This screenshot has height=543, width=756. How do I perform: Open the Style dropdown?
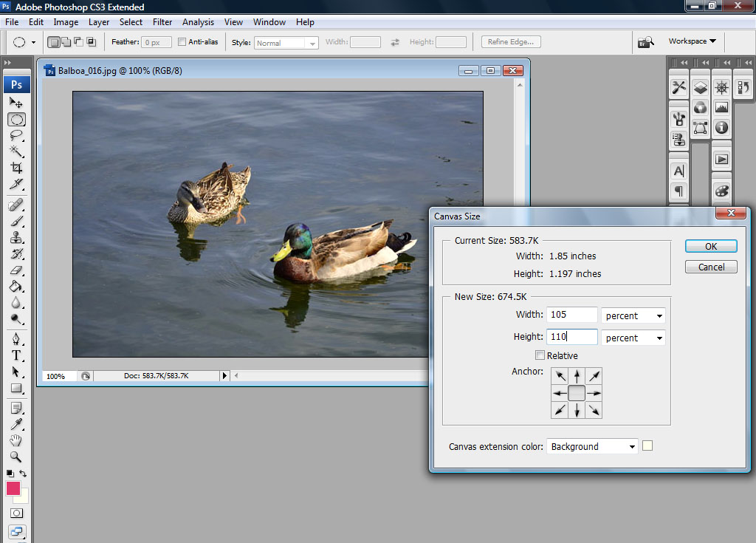coord(286,43)
